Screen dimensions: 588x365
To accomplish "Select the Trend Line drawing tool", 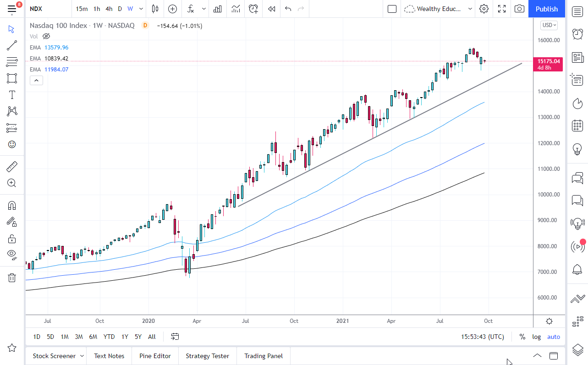I will click(12, 45).
